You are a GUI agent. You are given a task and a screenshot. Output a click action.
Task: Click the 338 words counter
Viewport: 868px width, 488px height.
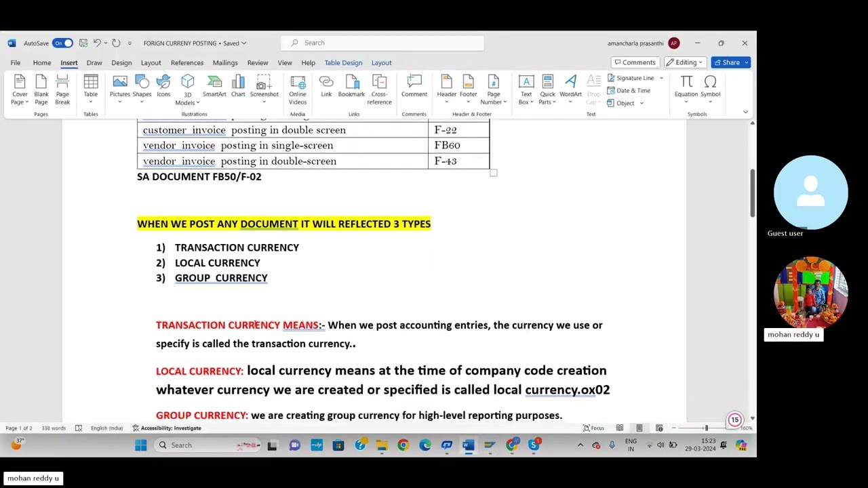click(54, 428)
